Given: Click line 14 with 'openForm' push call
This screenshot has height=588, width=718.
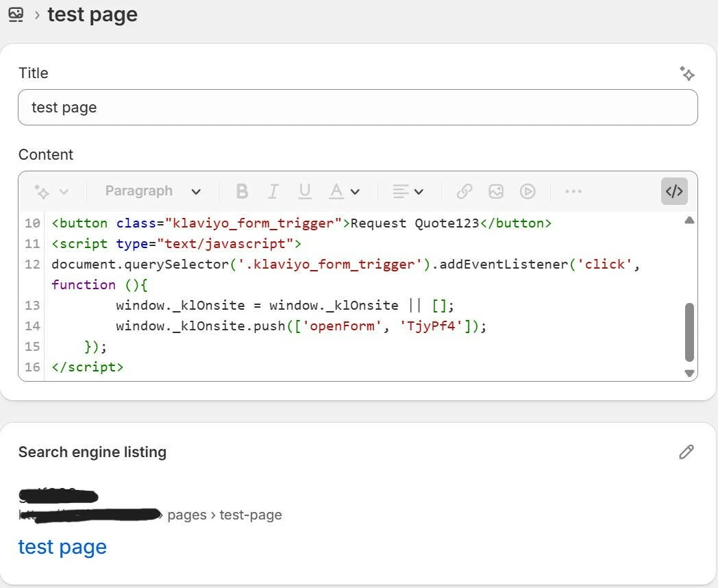Looking at the screenshot, I should tap(301, 326).
